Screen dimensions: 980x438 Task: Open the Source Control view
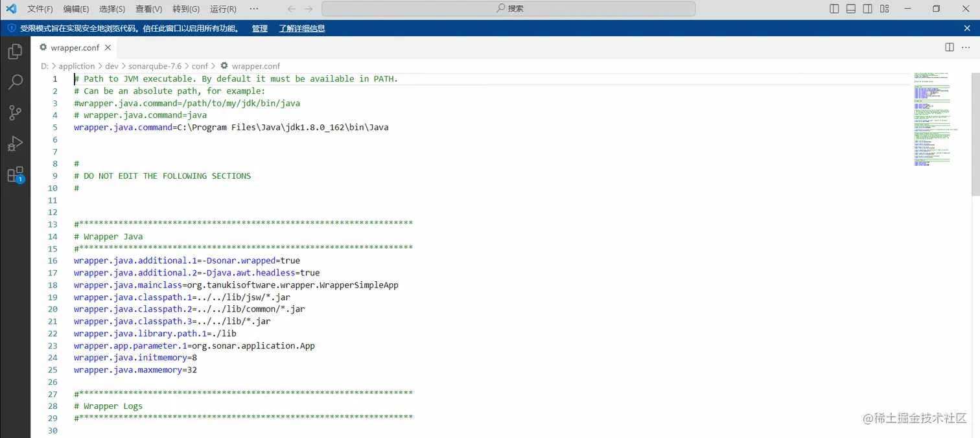coord(16,113)
